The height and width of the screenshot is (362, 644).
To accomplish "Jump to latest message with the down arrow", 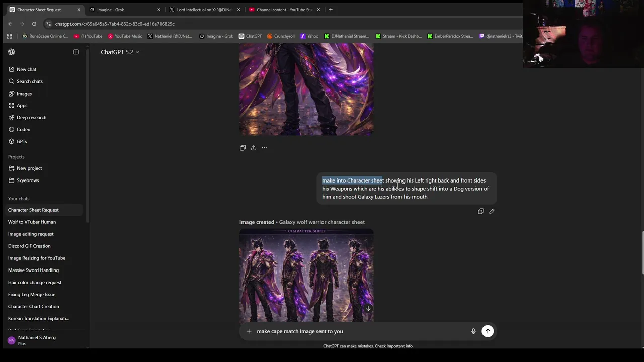I will [x=368, y=308].
